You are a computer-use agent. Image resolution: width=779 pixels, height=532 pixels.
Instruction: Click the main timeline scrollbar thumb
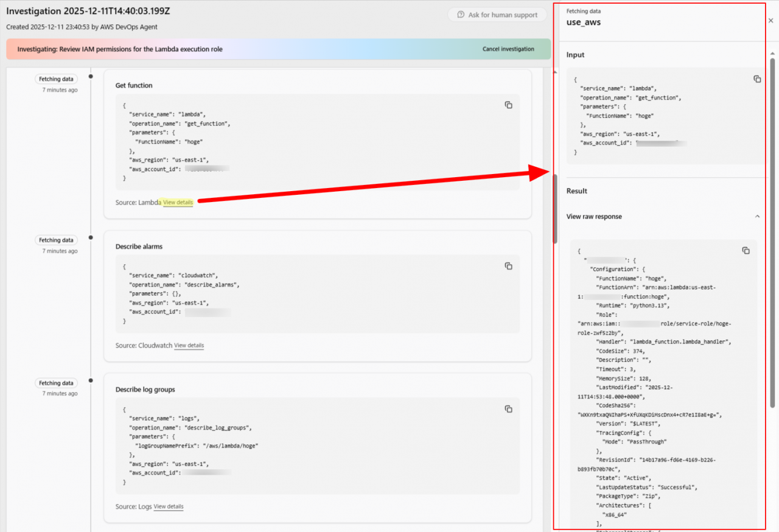[x=555, y=208]
